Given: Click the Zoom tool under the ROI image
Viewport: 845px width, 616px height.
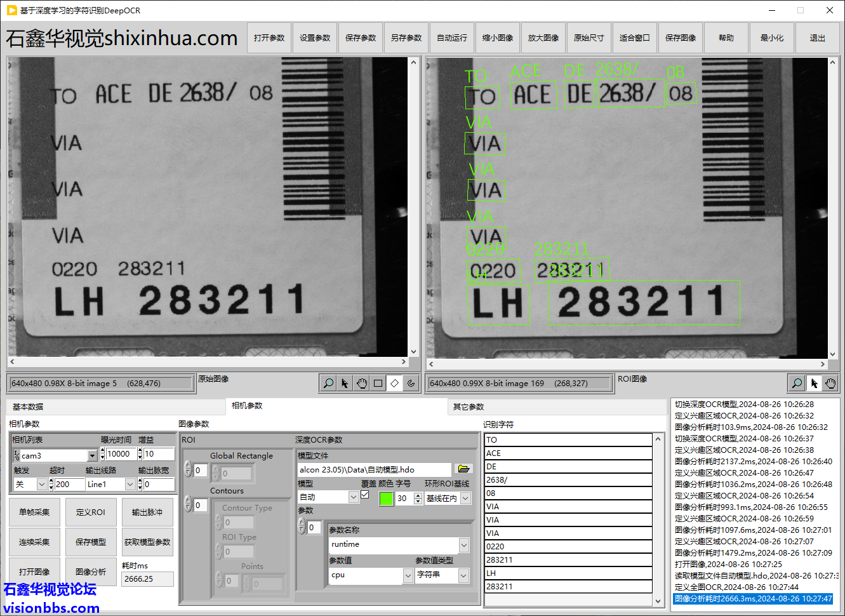Looking at the screenshot, I should 797,383.
